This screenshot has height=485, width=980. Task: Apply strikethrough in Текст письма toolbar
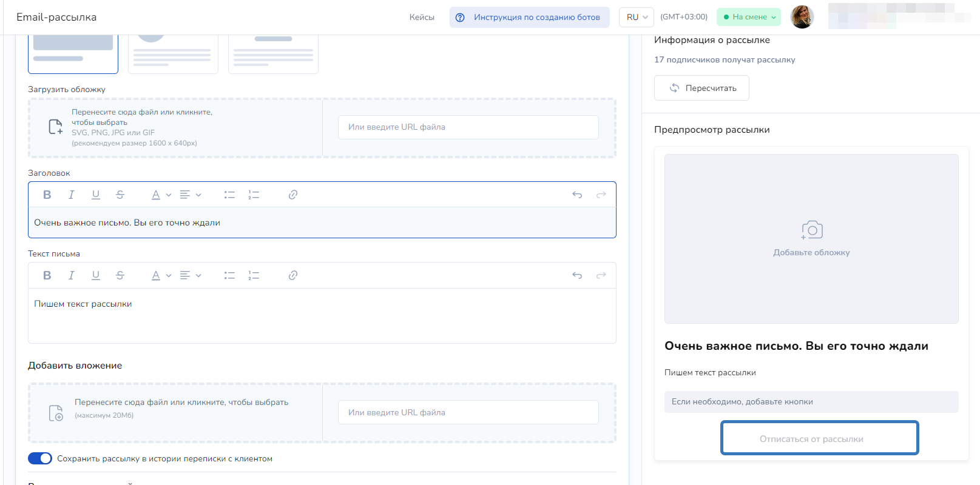coord(120,275)
